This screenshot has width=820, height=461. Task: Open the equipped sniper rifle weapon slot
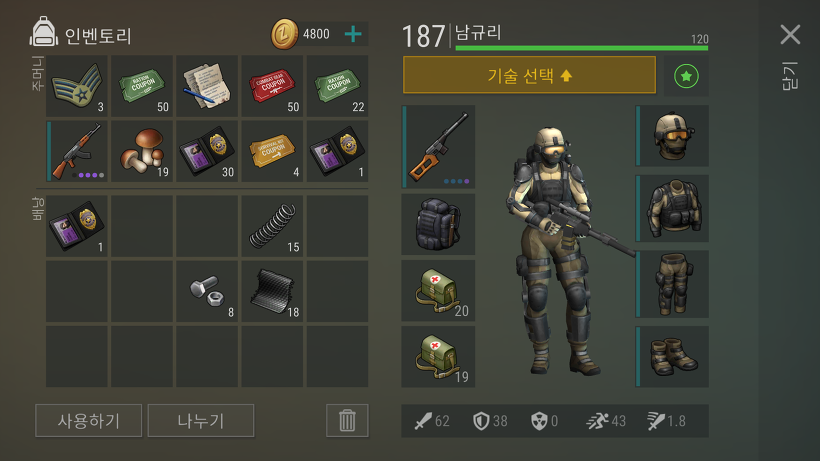pyautogui.click(x=438, y=147)
